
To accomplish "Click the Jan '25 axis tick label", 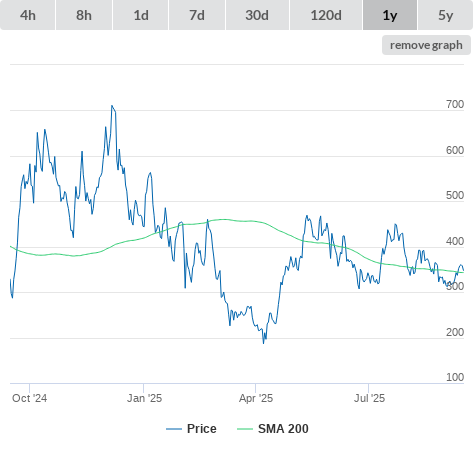I will (144, 398).
